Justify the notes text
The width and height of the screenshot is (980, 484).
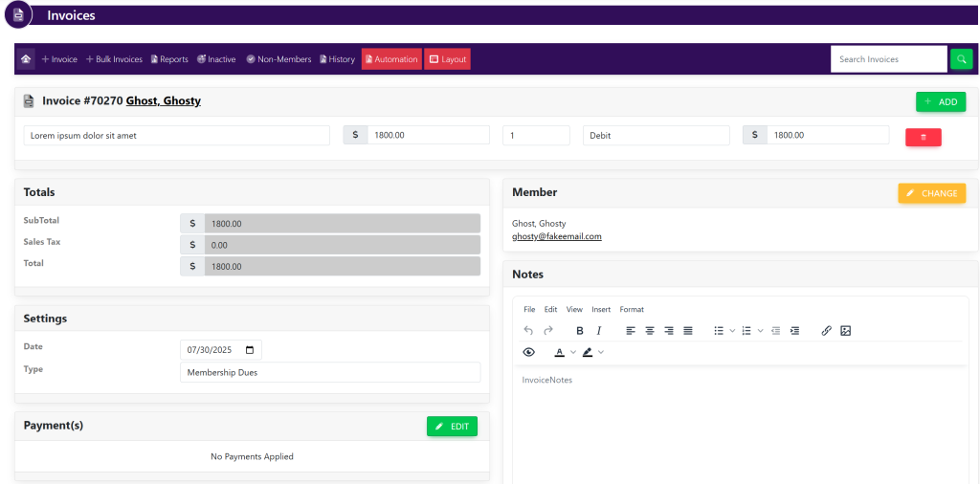pos(688,331)
